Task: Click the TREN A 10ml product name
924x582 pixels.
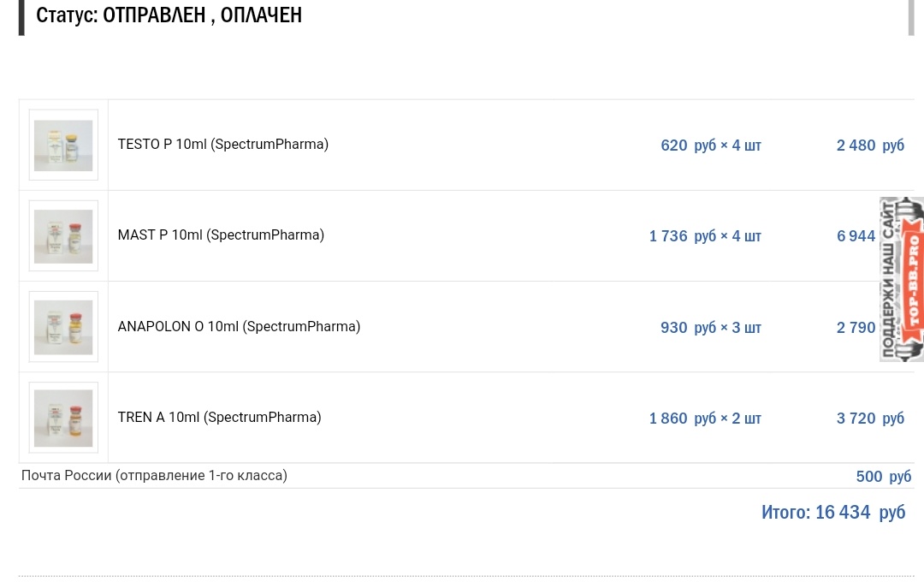Action: click(219, 418)
